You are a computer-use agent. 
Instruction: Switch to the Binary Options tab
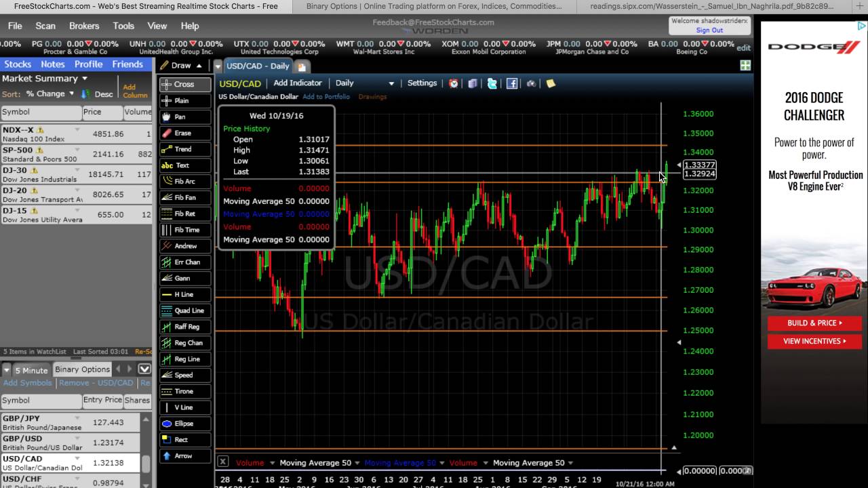pos(82,369)
